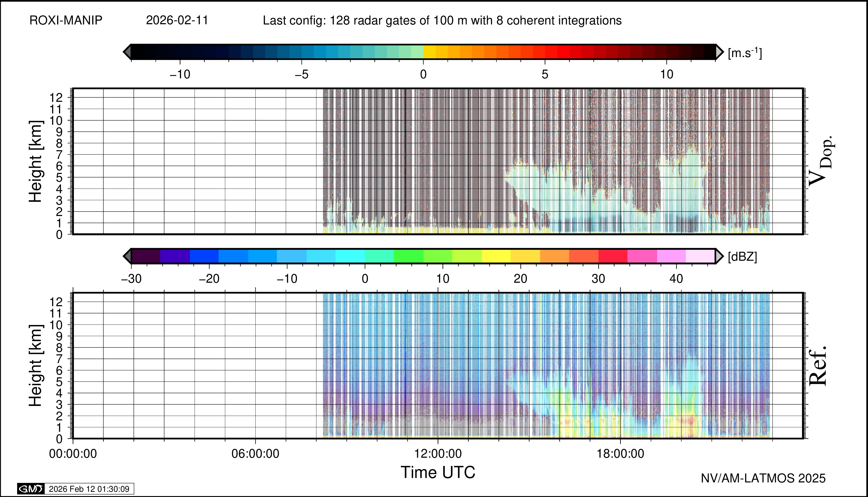Click the green swatch on dBZ colorbar

408,256
